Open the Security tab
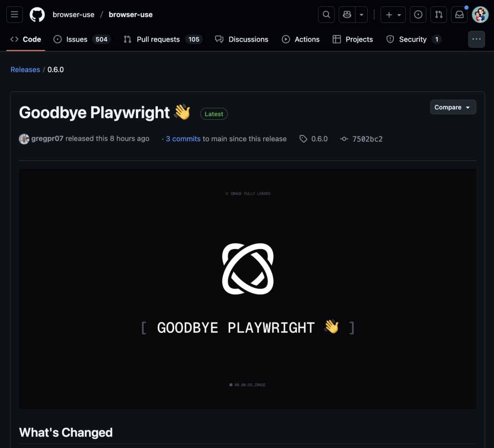Image resolution: width=494 pixels, height=448 pixels. (x=413, y=39)
